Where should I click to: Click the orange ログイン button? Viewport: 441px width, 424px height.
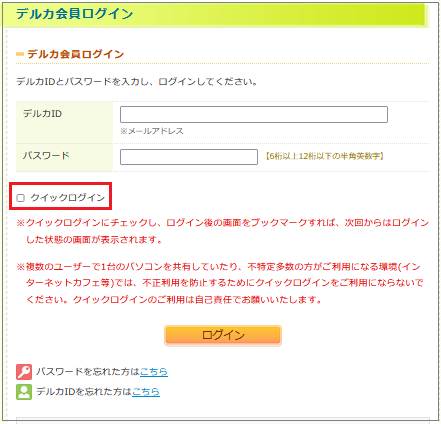pos(223,335)
